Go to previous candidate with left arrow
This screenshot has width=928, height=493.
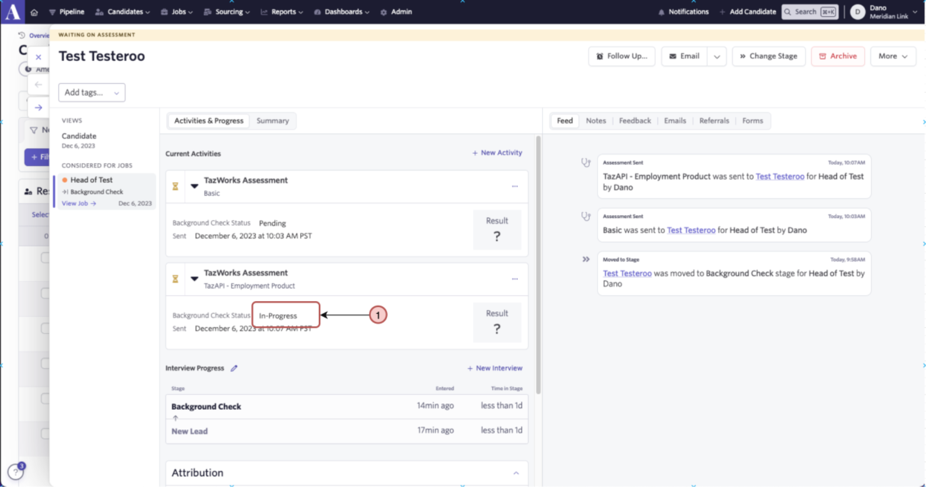click(38, 85)
